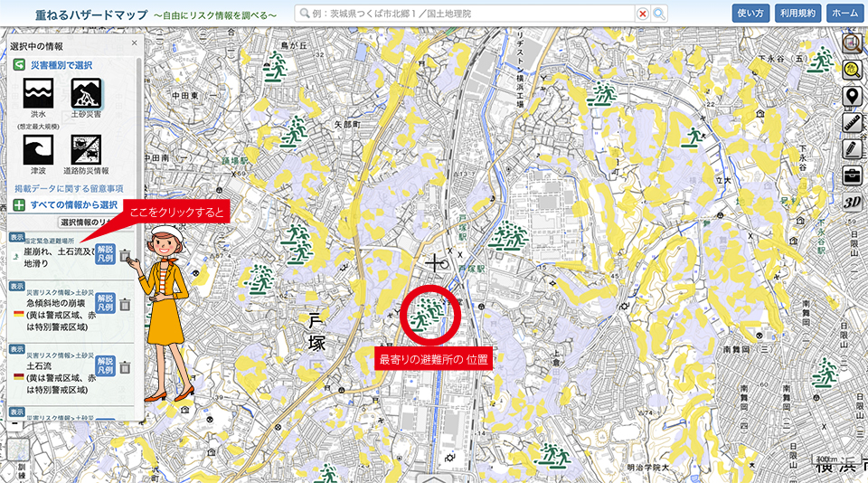Go to ホーム home page

click(844, 14)
